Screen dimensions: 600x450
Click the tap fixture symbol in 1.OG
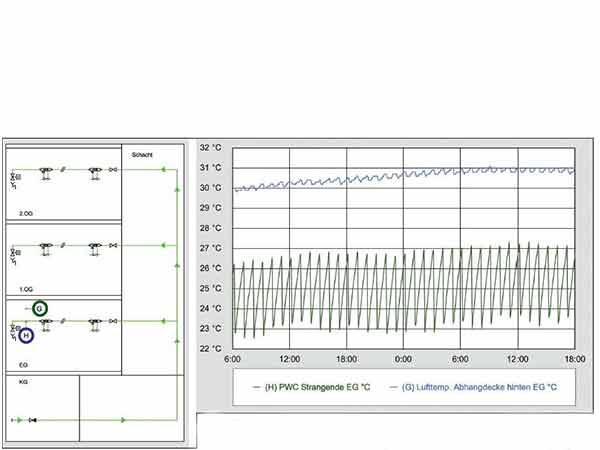[46, 247]
